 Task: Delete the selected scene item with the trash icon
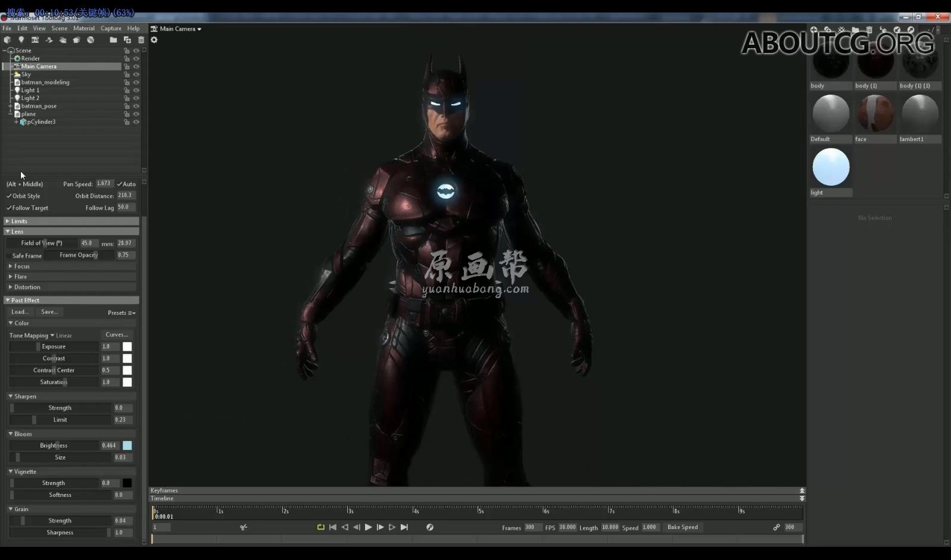141,40
